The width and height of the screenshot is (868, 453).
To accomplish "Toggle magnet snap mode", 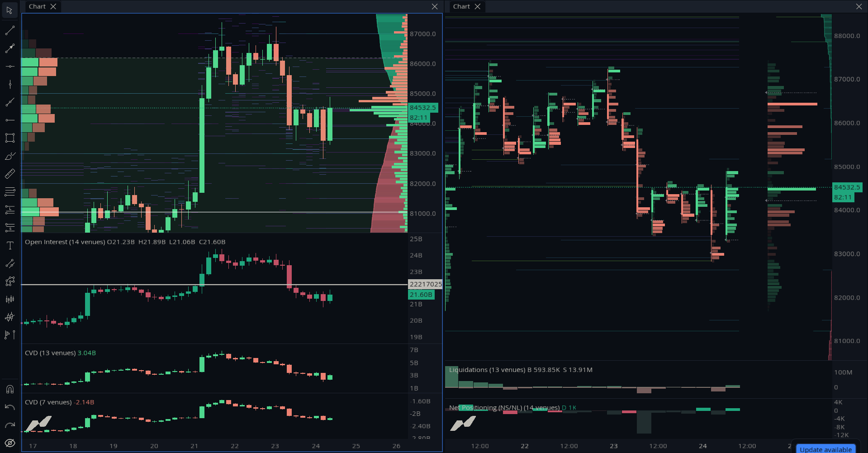I will (x=9, y=389).
